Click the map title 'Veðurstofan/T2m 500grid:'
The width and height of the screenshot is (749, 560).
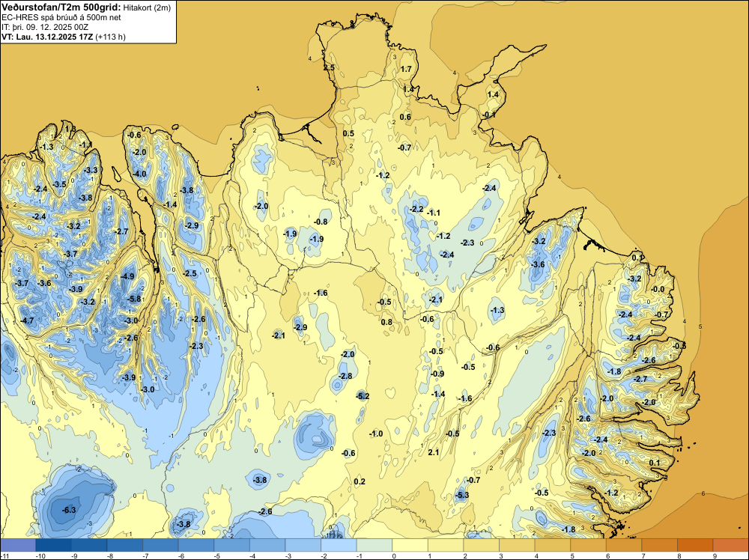[x=61, y=7]
